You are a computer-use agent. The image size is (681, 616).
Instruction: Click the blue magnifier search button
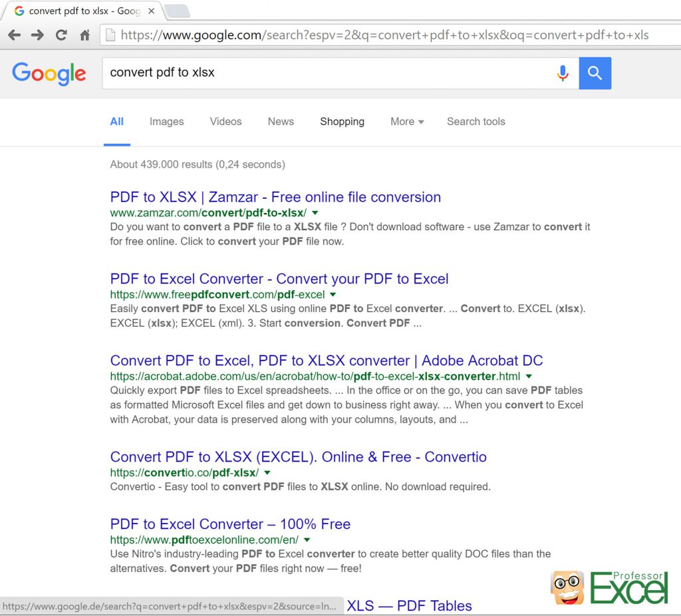click(x=595, y=73)
